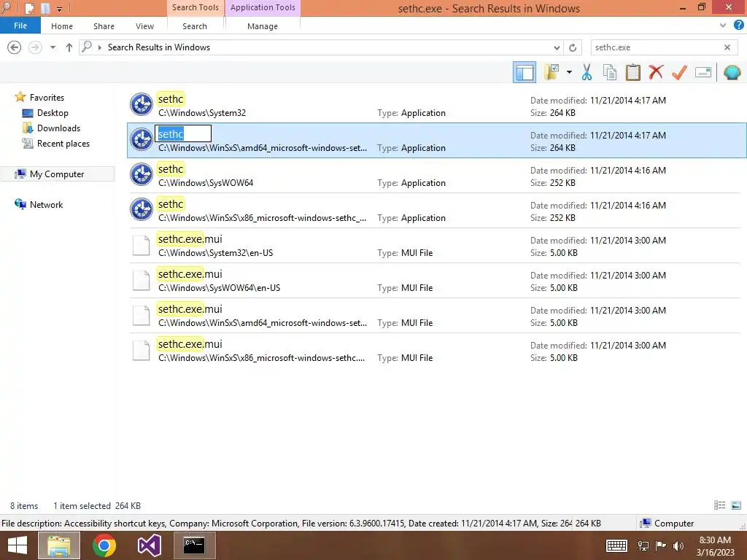
Task: Click the Refresh button beside address bar
Action: 573,47
